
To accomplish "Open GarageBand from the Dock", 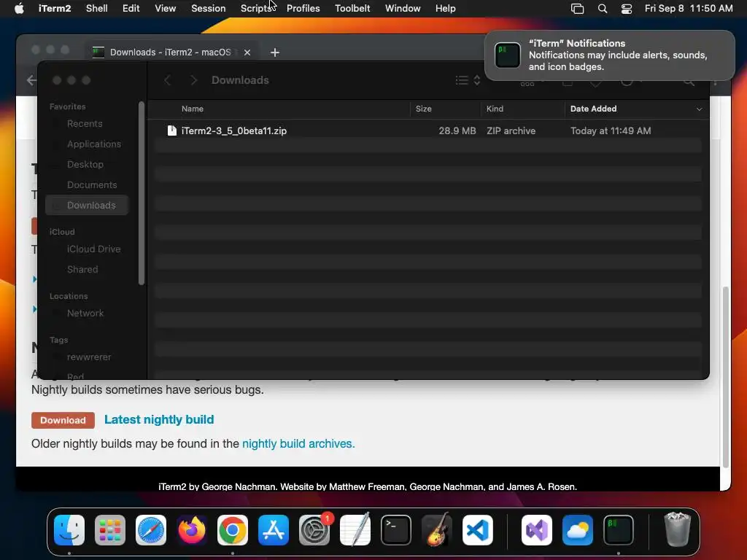I will coord(437,530).
